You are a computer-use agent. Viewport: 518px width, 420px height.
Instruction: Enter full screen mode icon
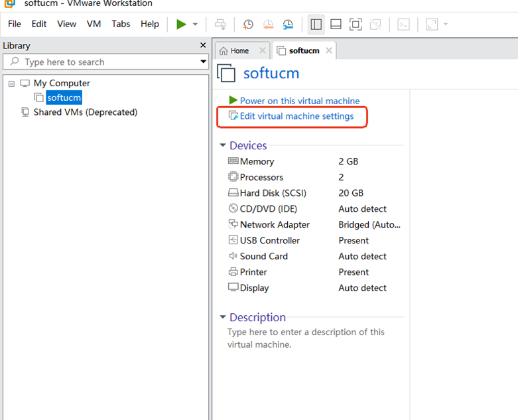tap(356, 24)
